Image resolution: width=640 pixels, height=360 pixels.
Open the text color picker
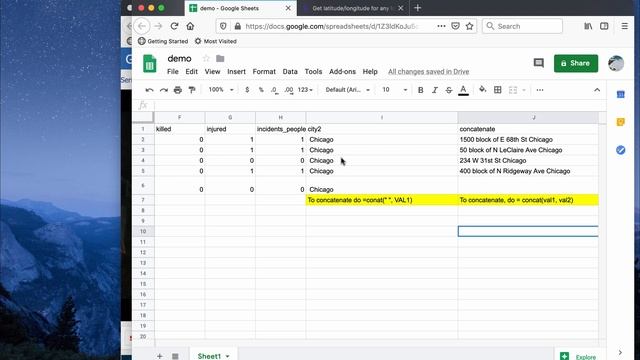pos(463,90)
